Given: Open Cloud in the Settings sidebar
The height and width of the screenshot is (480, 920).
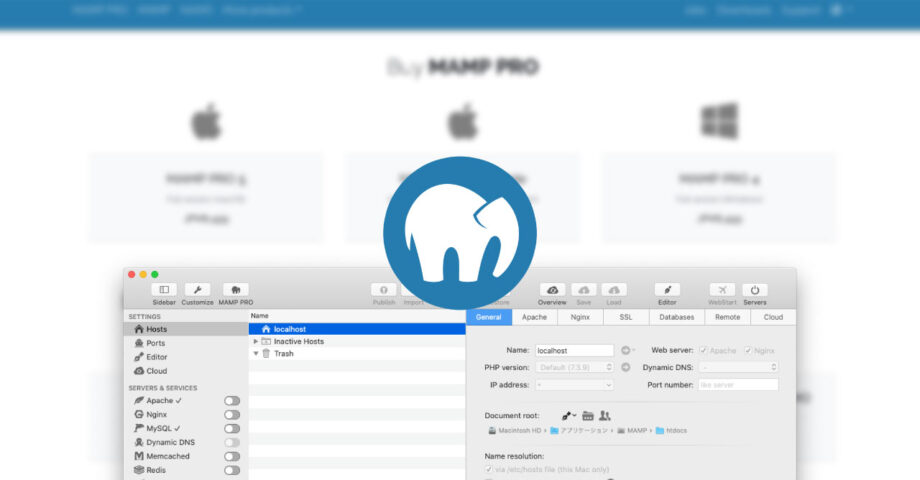Looking at the screenshot, I should pyautogui.click(x=156, y=371).
